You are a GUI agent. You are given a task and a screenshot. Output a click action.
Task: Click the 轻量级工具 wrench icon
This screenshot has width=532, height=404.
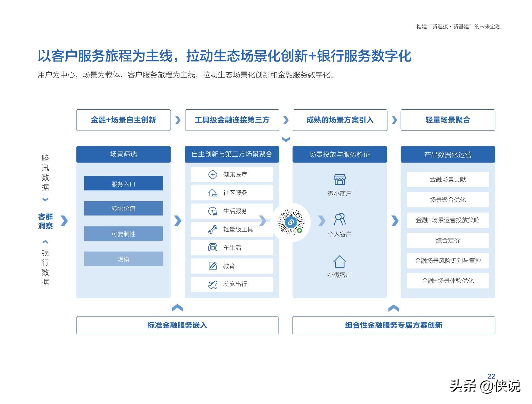[x=213, y=229]
